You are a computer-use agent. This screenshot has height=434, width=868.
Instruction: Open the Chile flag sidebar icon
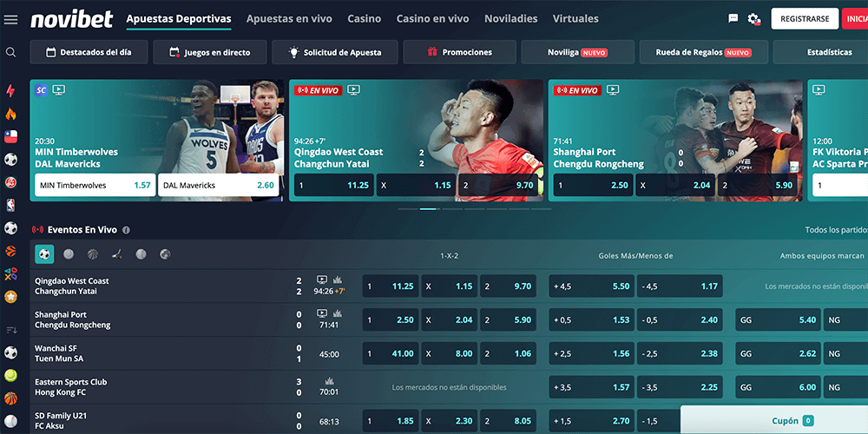pyautogui.click(x=10, y=136)
